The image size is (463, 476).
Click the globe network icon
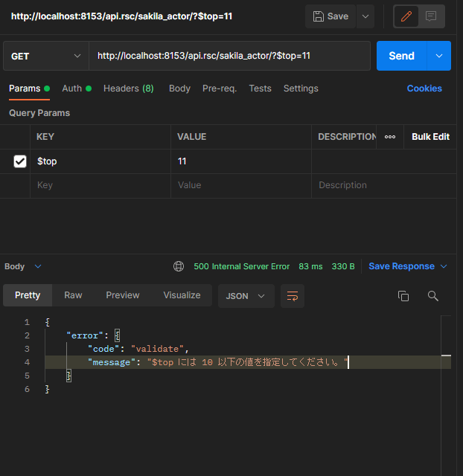179,266
